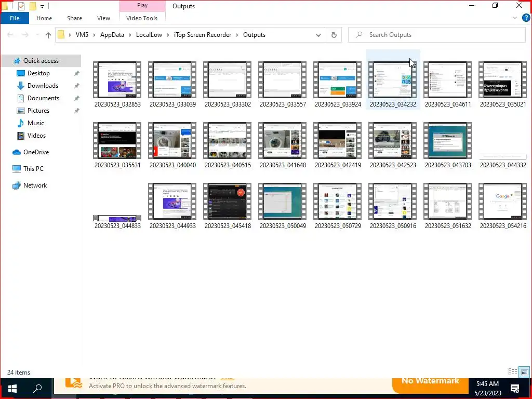Open the Video Tools tab
This screenshot has height=399, width=532.
coord(142,18)
